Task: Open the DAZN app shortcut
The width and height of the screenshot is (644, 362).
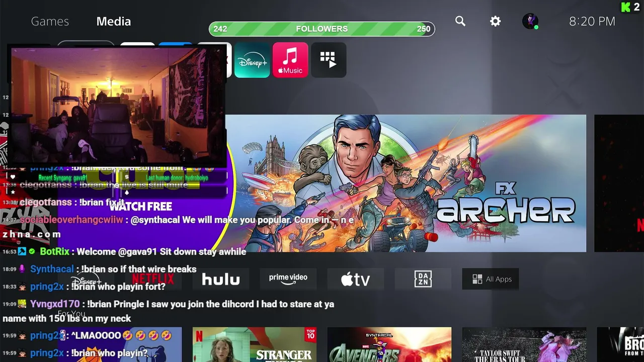Action: 423,279
